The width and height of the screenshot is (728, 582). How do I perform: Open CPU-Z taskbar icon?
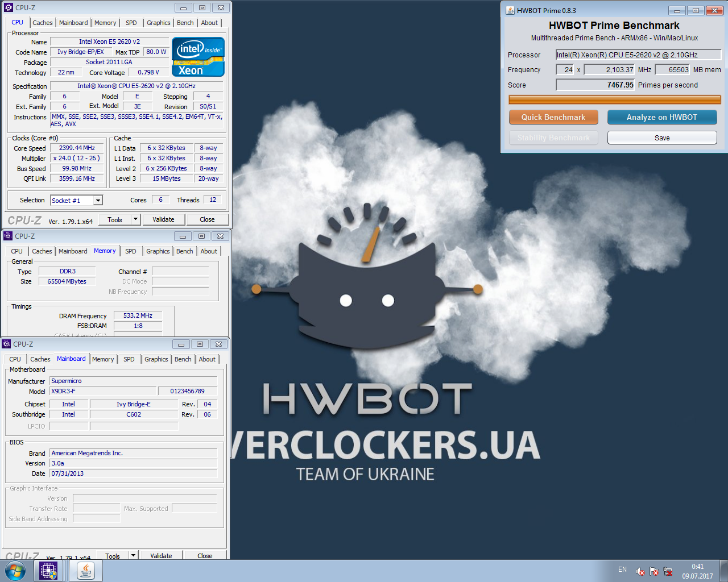(48, 571)
